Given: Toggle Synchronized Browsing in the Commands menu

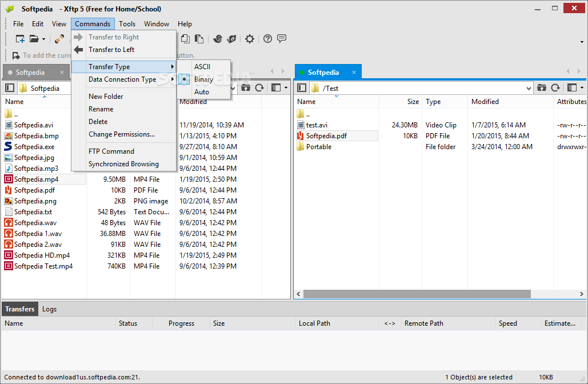Looking at the screenshot, I should [124, 164].
